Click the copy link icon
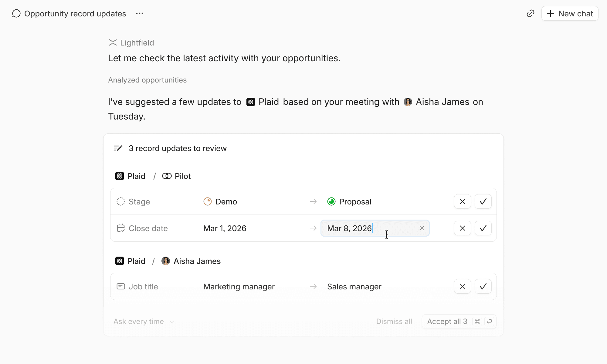 530,14
